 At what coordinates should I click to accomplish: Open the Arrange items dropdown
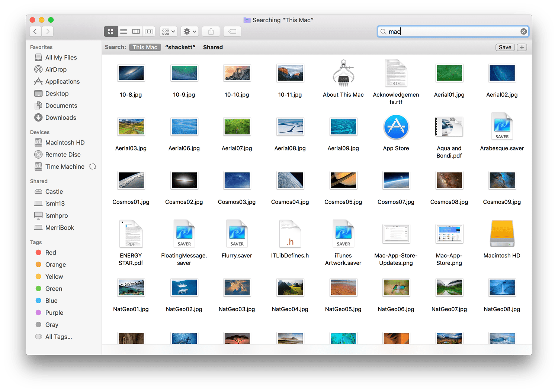pyautogui.click(x=168, y=32)
